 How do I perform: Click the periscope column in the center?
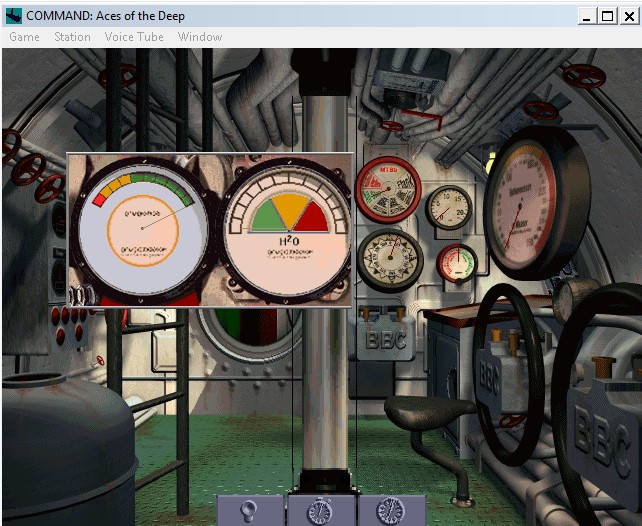(x=325, y=389)
